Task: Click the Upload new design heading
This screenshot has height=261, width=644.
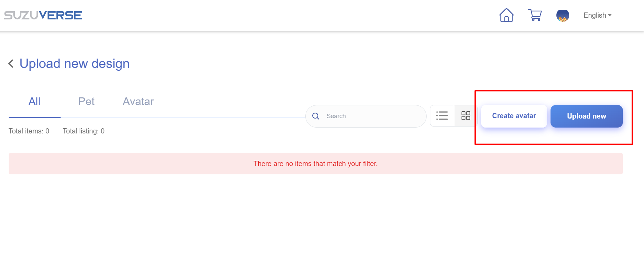Action: coord(74,64)
